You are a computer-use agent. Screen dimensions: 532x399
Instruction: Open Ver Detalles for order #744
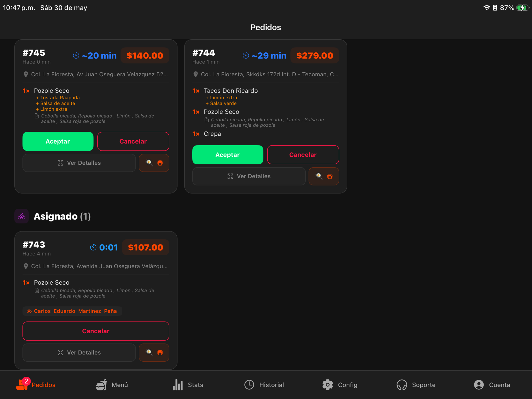pyautogui.click(x=249, y=176)
